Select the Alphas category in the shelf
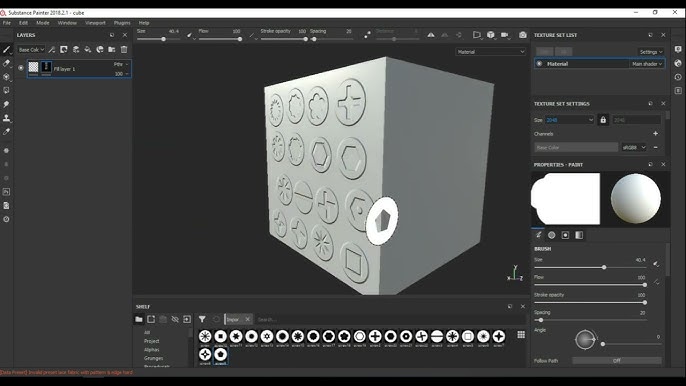 coord(151,350)
